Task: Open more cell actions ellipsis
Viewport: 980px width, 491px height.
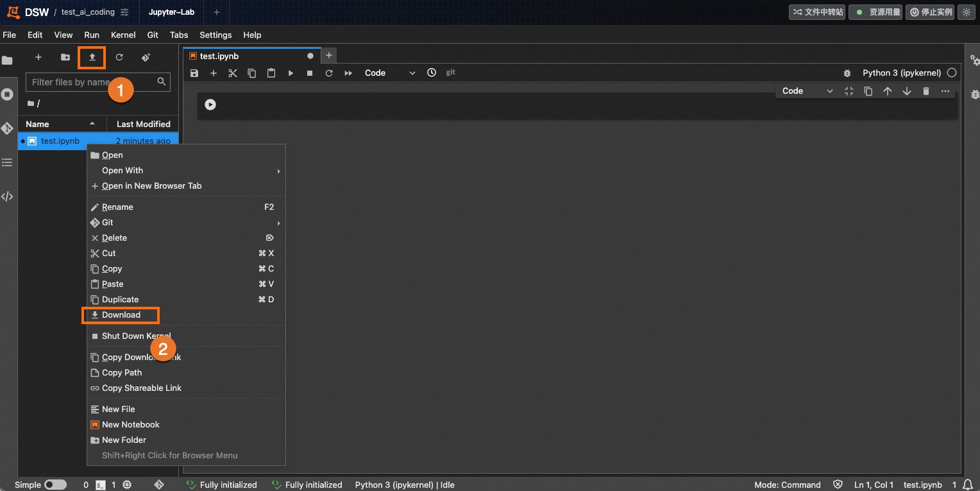Action: coord(945,91)
